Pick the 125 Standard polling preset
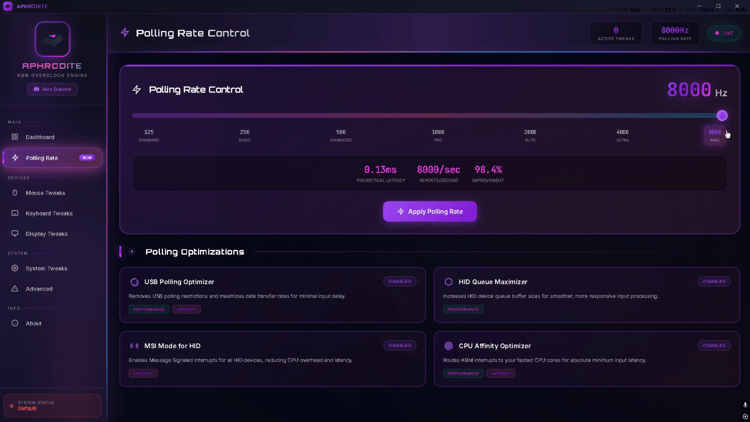 point(149,135)
